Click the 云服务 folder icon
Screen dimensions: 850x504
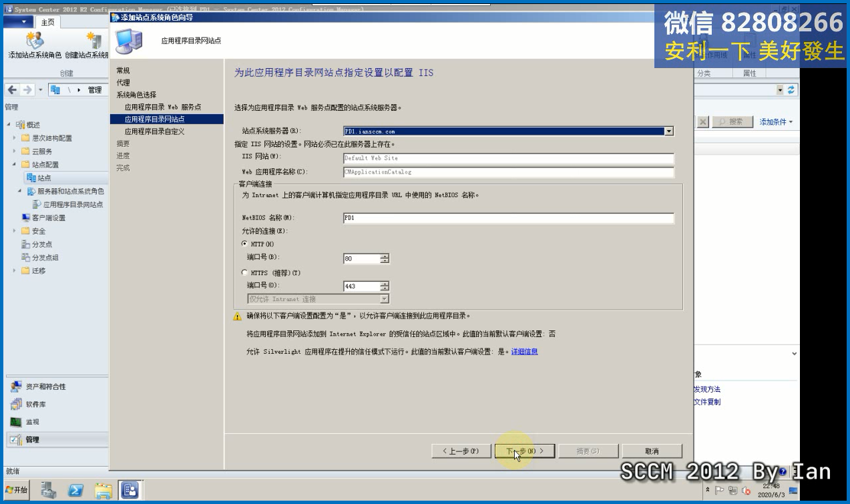26,152
